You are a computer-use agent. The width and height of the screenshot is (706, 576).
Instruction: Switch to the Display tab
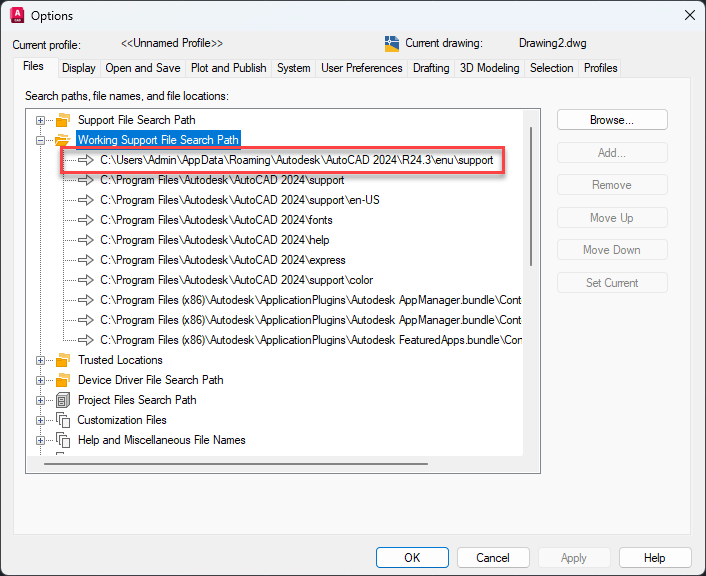(79, 68)
